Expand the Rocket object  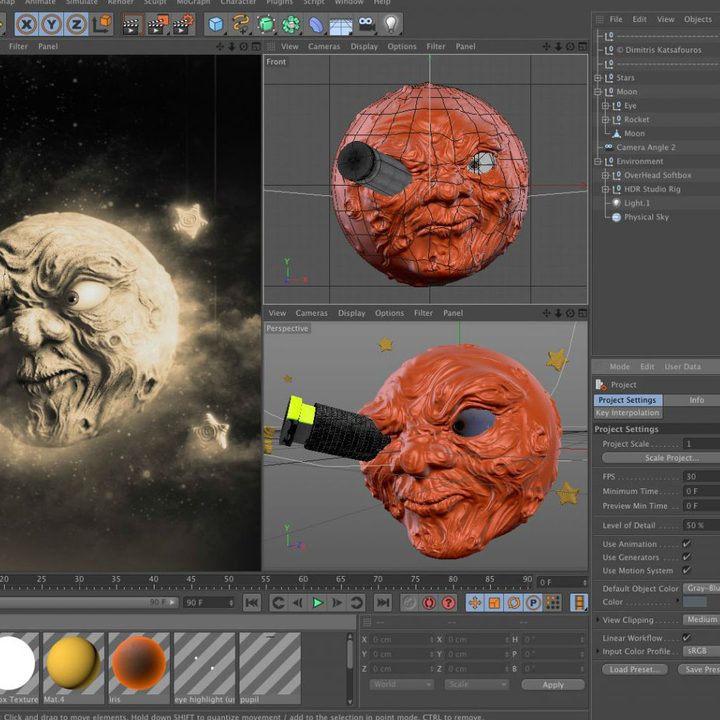pos(605,120)
